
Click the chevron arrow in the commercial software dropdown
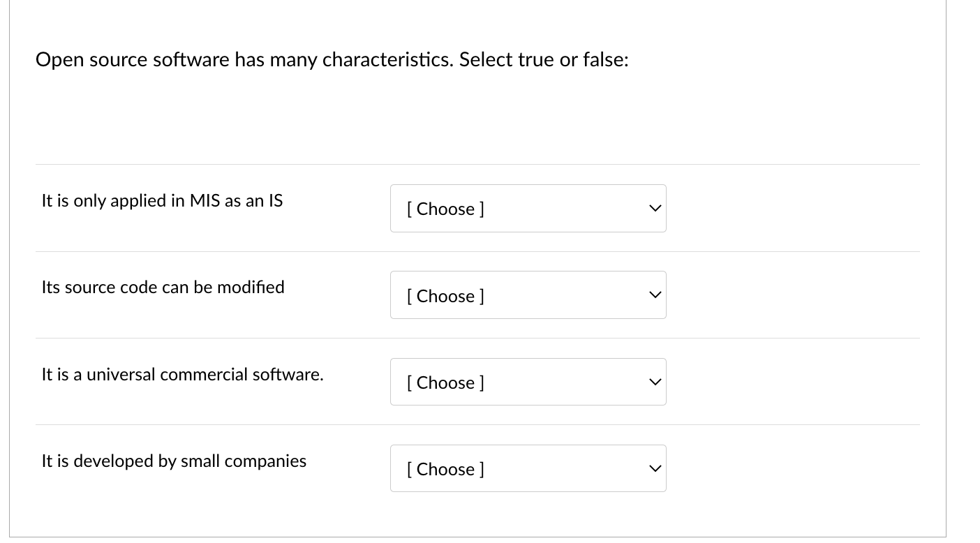pos(654,382)
